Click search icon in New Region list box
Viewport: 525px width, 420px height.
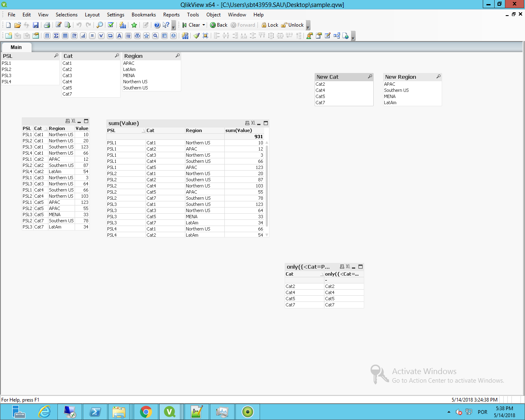(x=438, y=76)
